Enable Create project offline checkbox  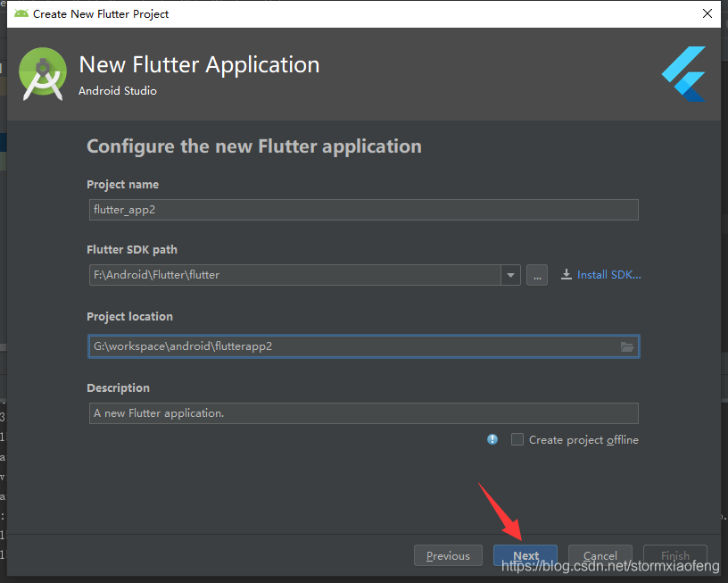tap(517, 439)
